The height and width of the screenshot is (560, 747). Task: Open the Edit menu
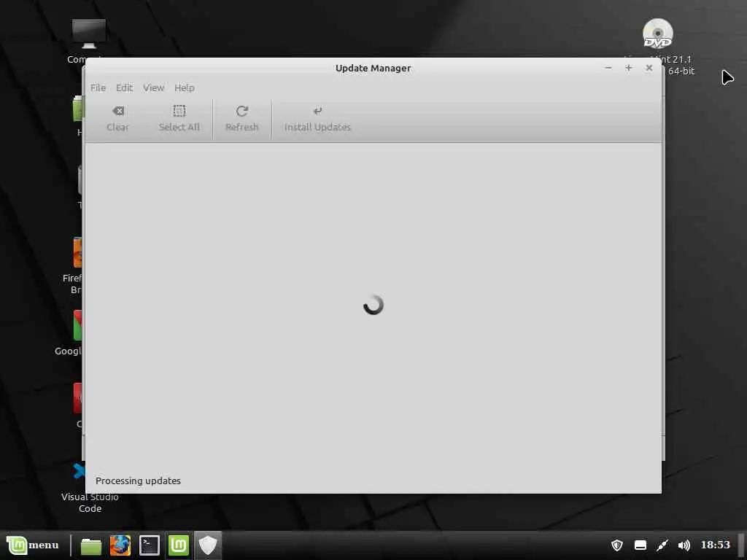tap(124, 87)
